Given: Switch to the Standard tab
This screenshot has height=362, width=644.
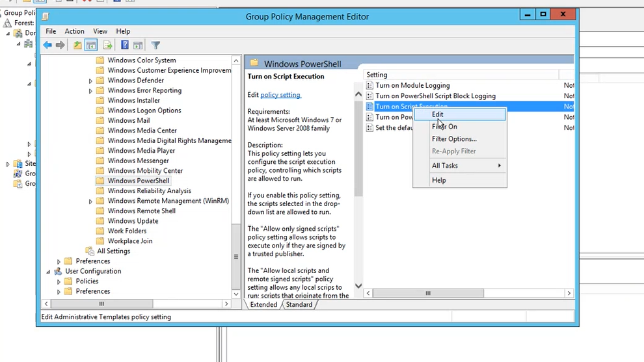Looking at the screenshot, I should (x=299, y=305).
